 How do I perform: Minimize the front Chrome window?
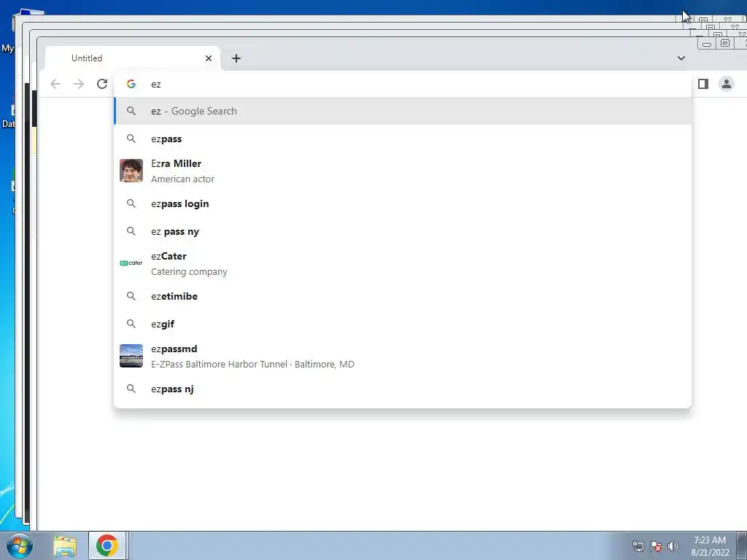point(707,44)
